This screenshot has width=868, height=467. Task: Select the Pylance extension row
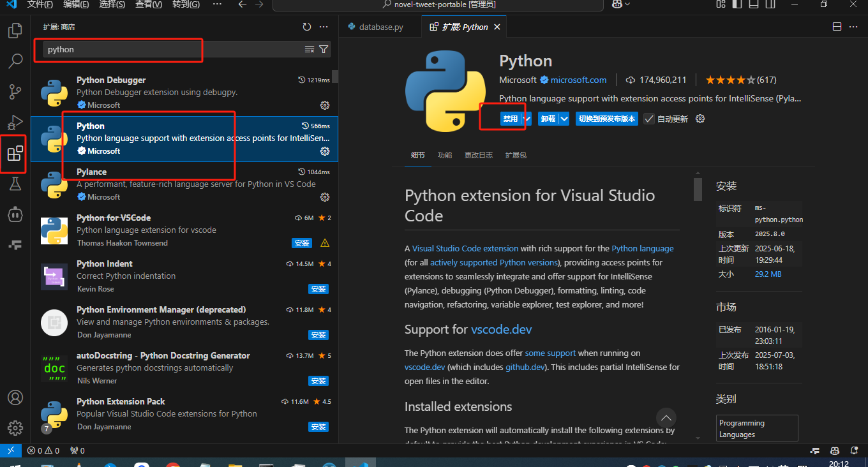[x=184, y=185]
